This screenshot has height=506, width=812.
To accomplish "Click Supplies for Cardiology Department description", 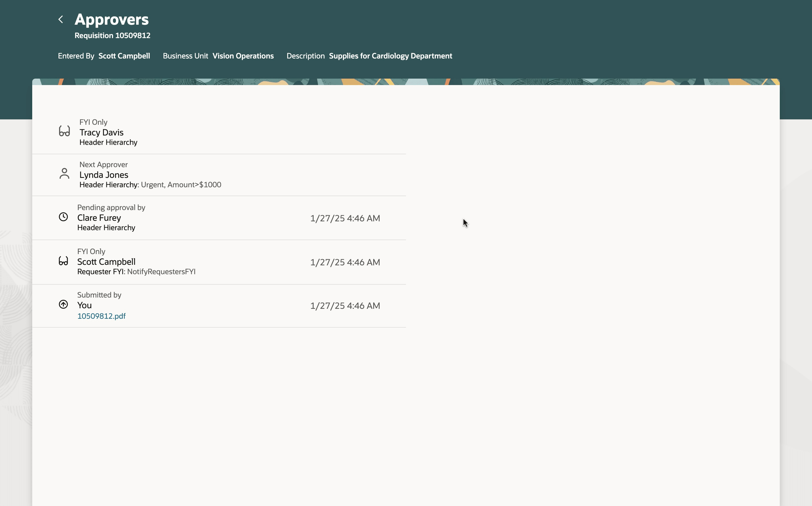I will pos(390,56).
